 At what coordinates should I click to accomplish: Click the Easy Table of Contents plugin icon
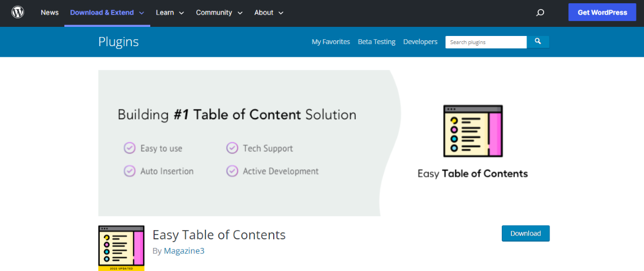(x=121, y=248)
